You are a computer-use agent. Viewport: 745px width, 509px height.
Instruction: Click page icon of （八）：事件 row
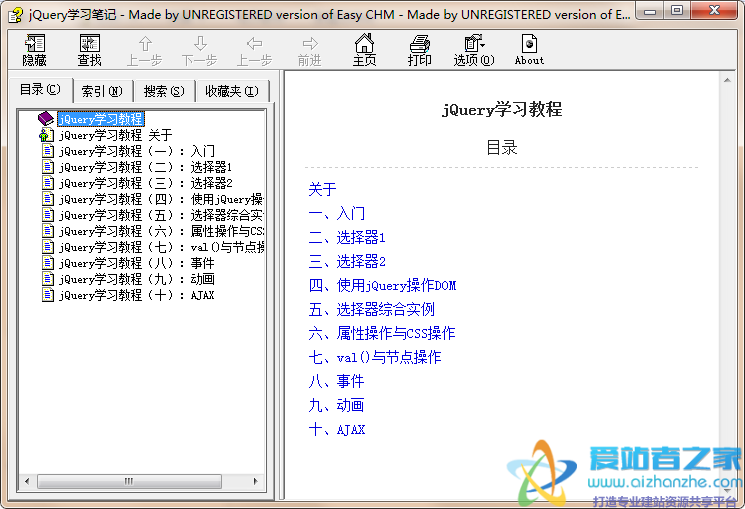[48, 263]
